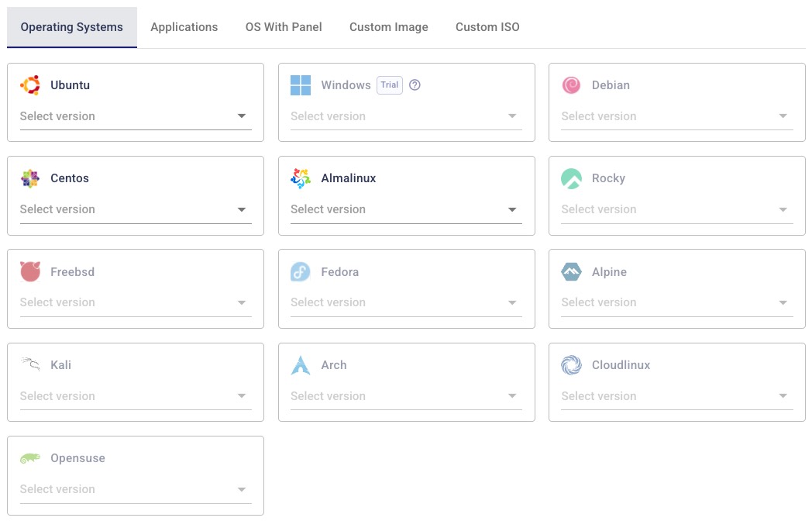Viewport: 812px width, 521px height.
Task: Click the Freebsd name label
Action: pos(73,271)
